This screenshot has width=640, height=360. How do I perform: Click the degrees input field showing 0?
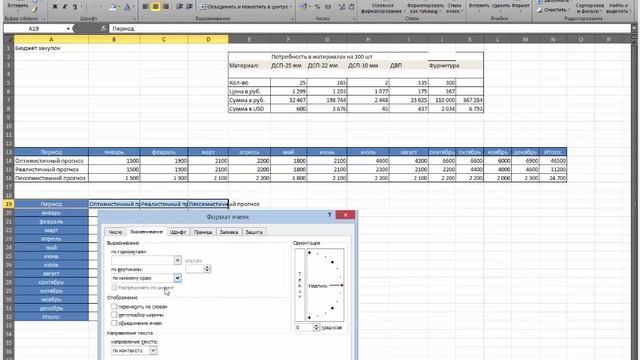click(x=304, y=327)
